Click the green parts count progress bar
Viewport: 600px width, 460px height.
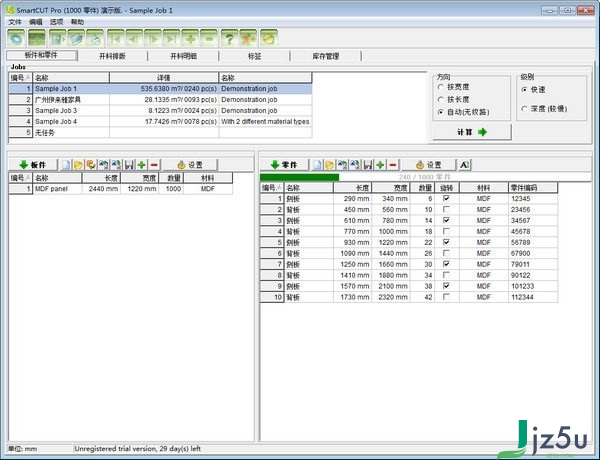point(299,177)
